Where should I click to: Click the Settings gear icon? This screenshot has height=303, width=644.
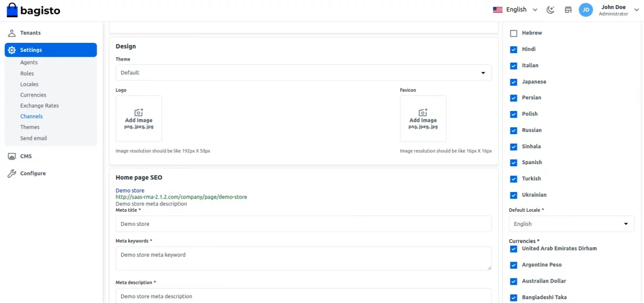(12, 50)
